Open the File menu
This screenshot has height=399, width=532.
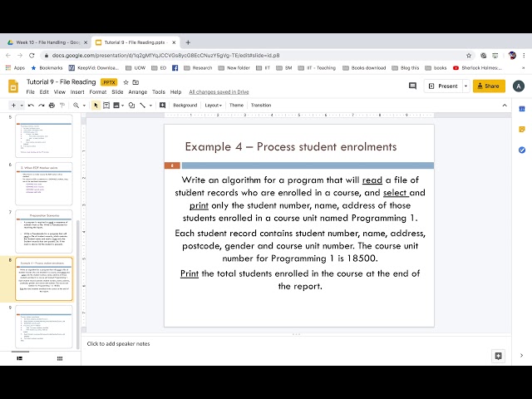[x=31, y=92]
